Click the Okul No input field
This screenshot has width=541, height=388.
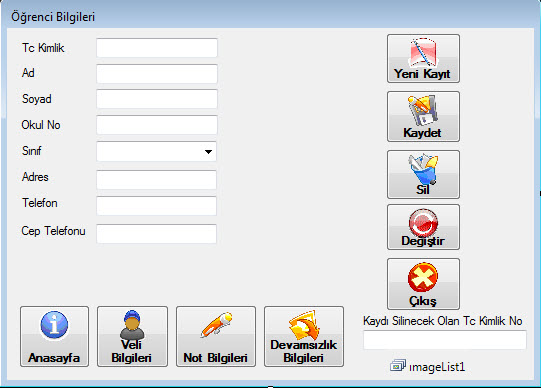point(157,125)
